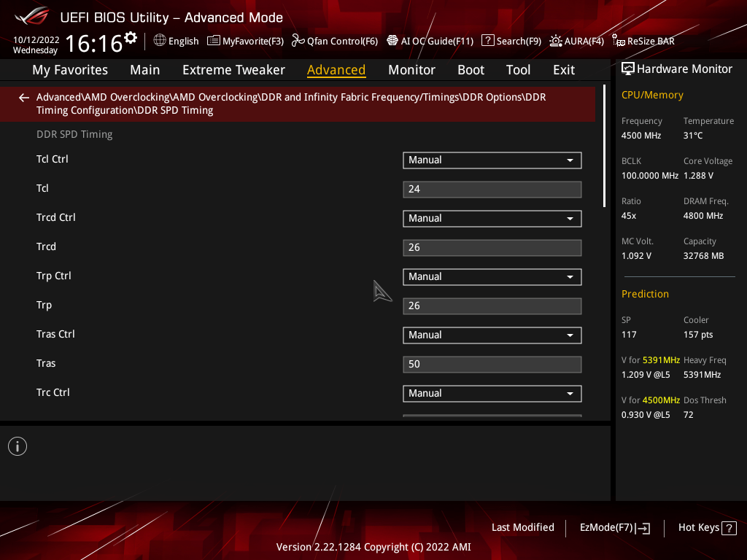Select the Advanced tab
The width and height of the screenshot is (747, 560).
336,70
